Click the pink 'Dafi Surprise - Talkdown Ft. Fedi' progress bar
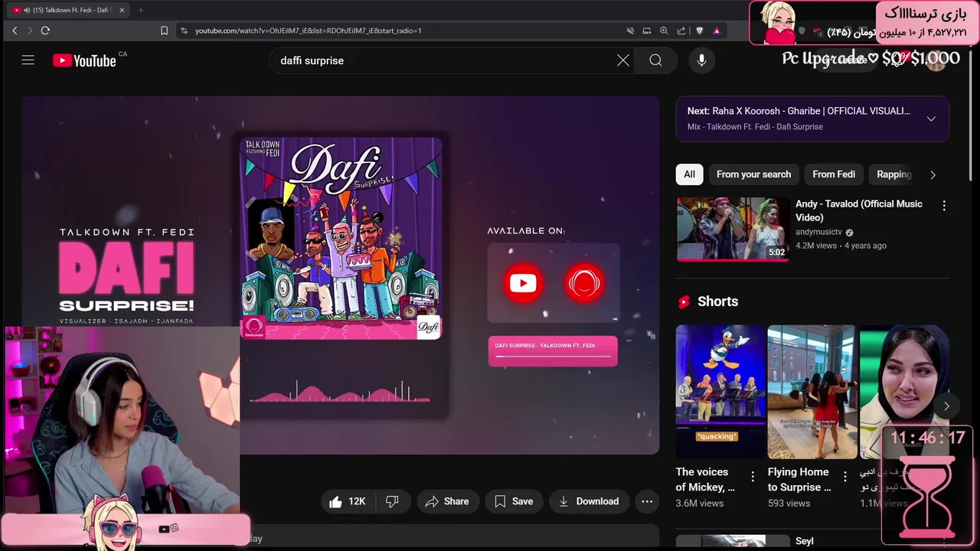Viewport: 980px width, 551px height. tap(553, 351)
